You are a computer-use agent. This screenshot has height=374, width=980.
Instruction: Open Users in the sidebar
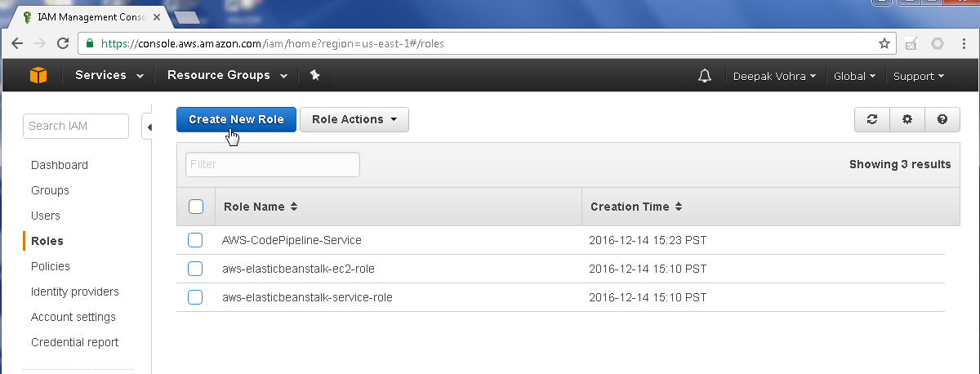[46, 216]
